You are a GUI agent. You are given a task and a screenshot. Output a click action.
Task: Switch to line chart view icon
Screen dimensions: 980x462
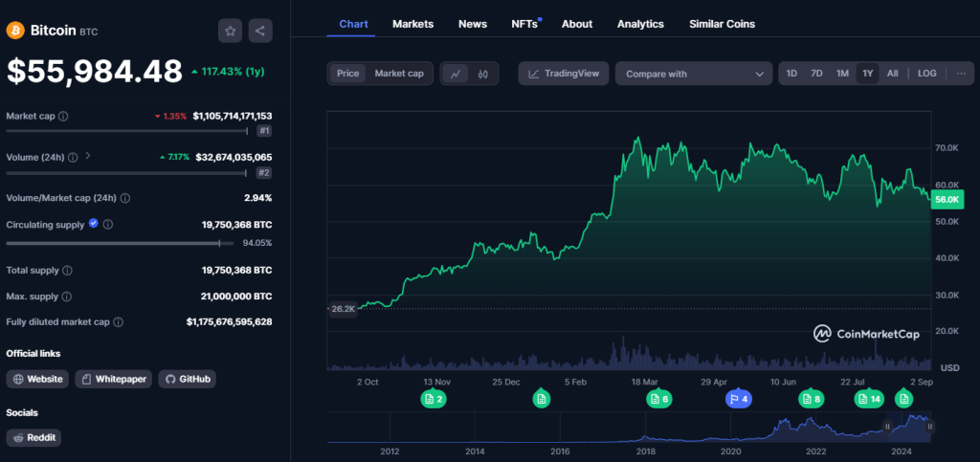pyautogui.click(x=456, y=74)
